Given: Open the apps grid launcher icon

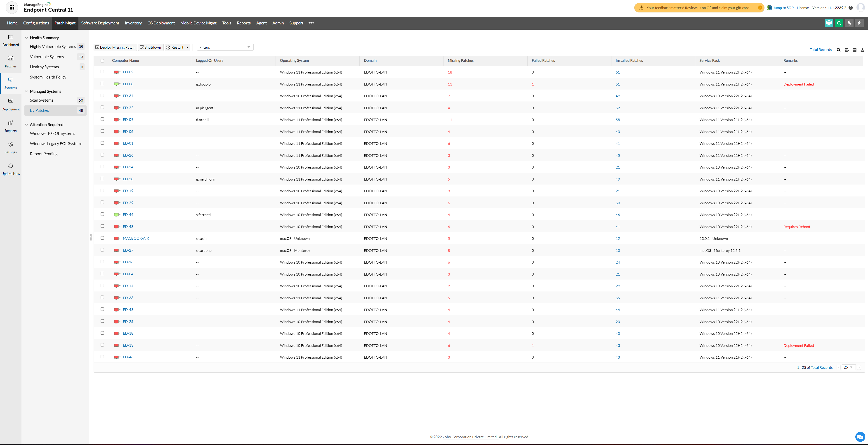Looking at the screenshot, I should (12, 7).
